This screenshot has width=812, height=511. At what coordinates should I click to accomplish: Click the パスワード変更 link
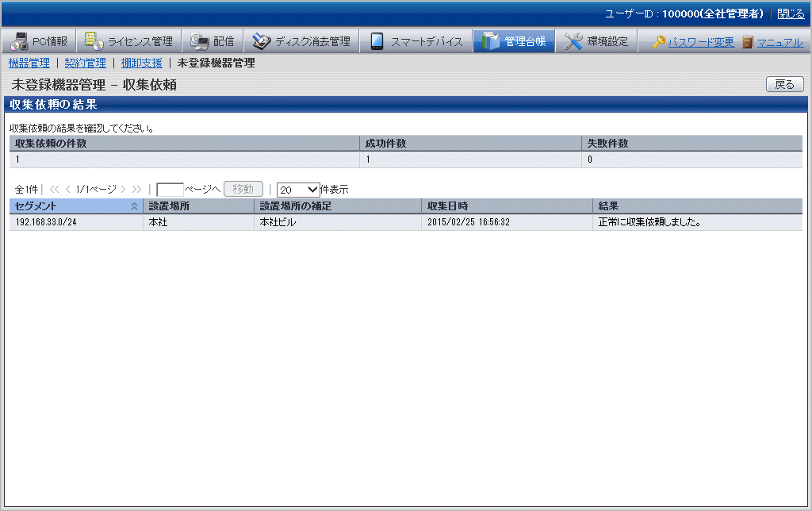[x=701, y=42]
